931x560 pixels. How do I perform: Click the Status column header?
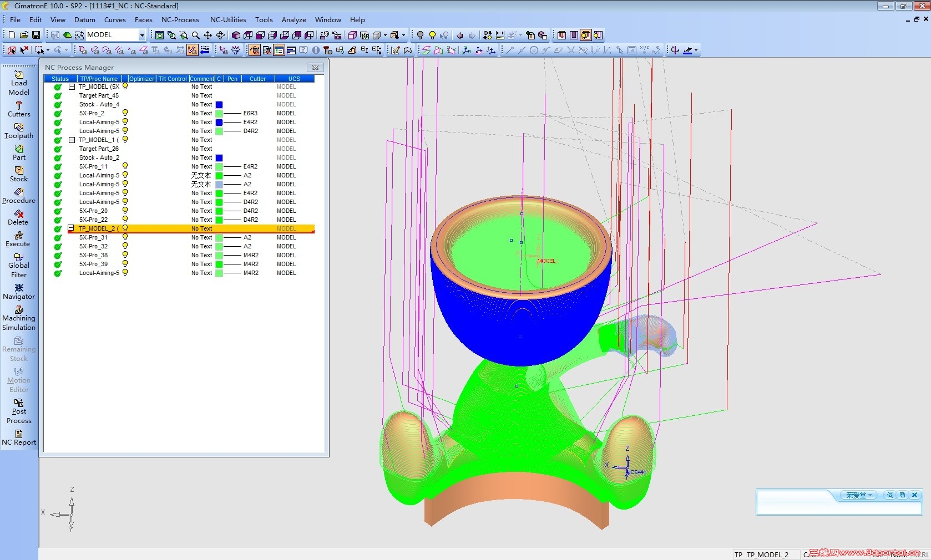click(60, 79)
